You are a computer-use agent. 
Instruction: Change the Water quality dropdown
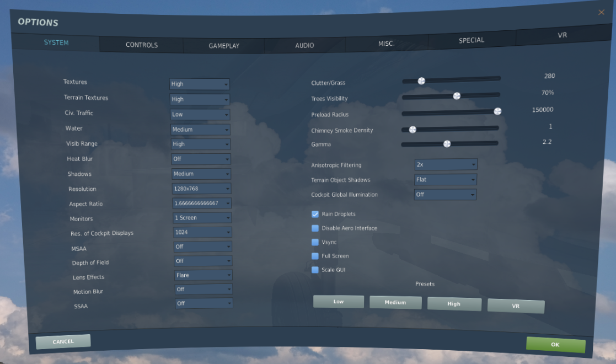click(200, 129)
